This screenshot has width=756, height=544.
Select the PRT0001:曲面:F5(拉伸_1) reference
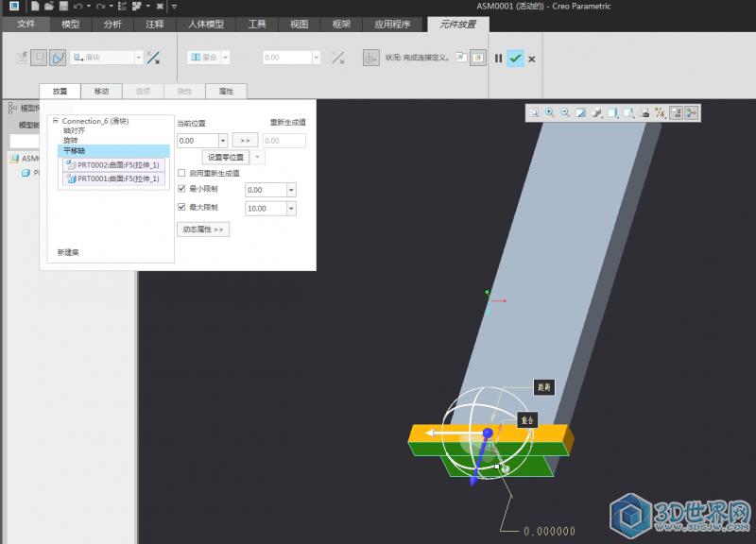pyautogui.click(x=114, y=178)
